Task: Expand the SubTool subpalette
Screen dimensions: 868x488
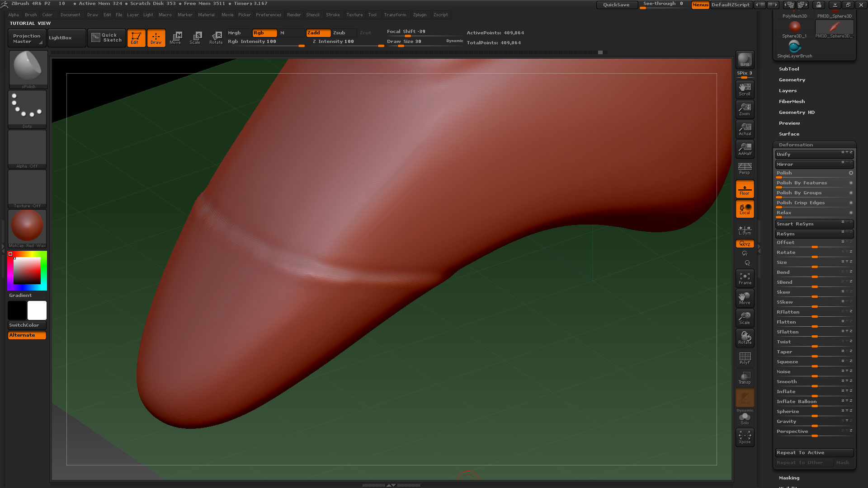Action: (x=789, y=69)
